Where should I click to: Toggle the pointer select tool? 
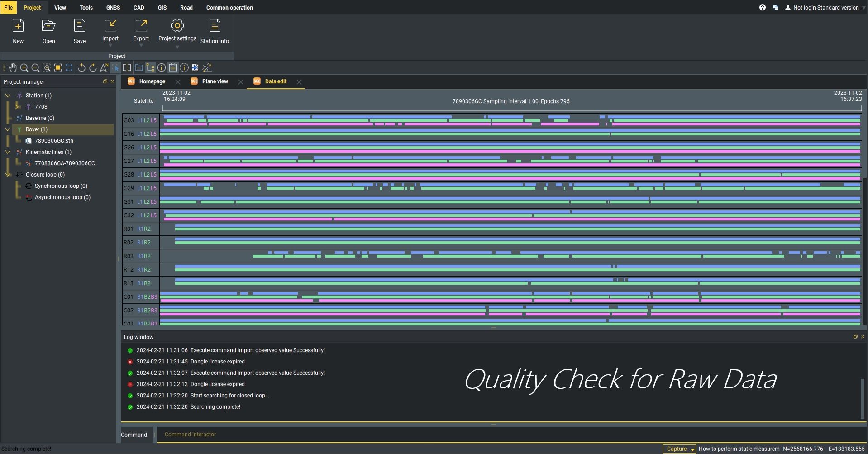[116, 68]
